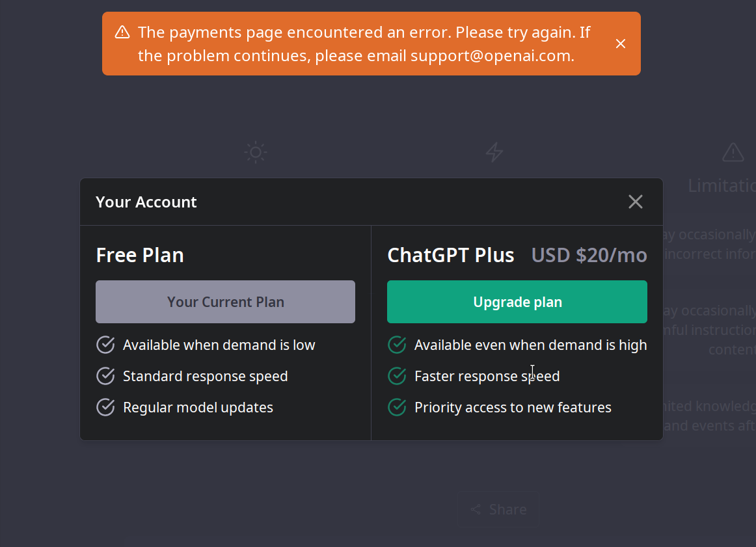Click the Your Current Plan button

pyautogui.click(x=225, y=302)
